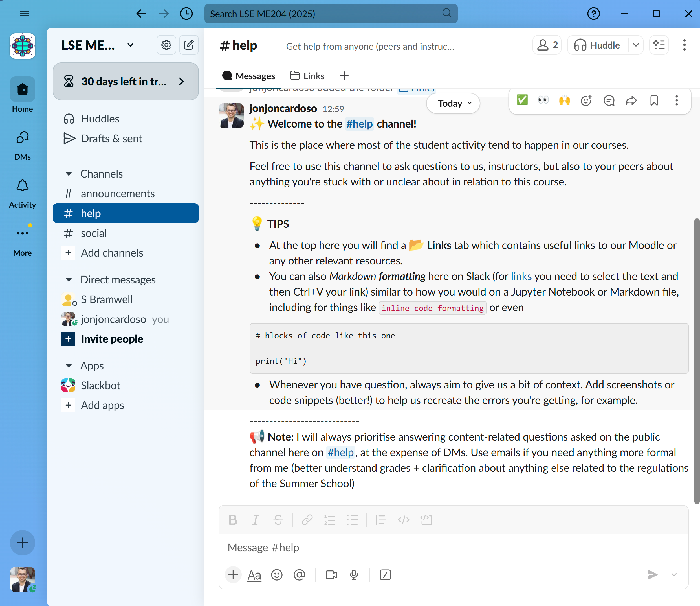Go forward with the right arrow

(164, 14)
